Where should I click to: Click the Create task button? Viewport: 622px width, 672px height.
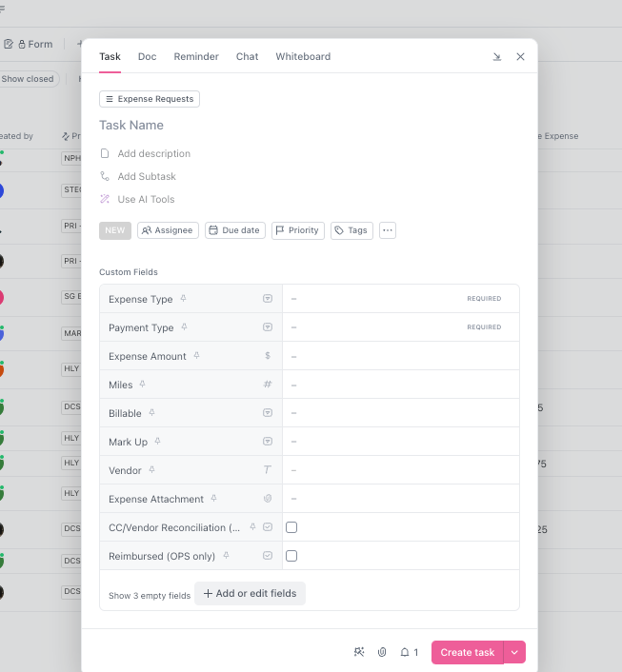tap(467, 652)
